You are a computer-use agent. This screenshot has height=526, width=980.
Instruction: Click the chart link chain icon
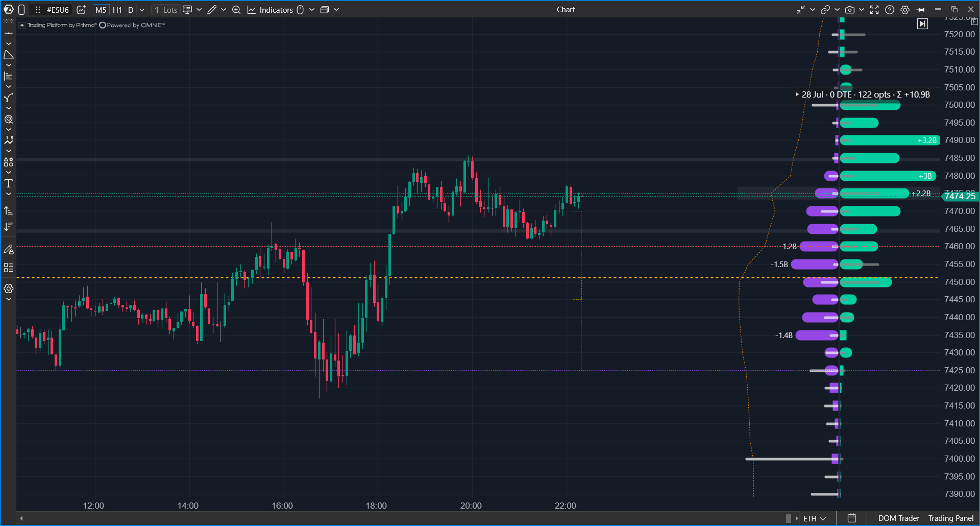(825, 10)
